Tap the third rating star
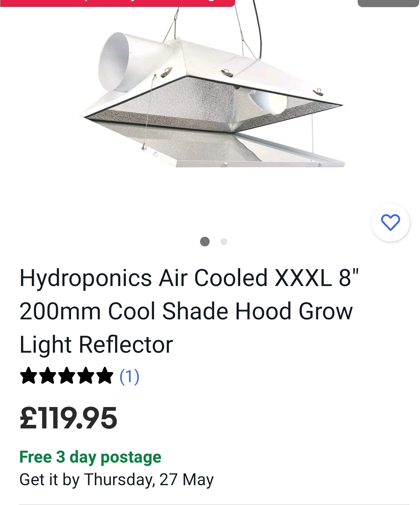 click(x=66, y=376)
